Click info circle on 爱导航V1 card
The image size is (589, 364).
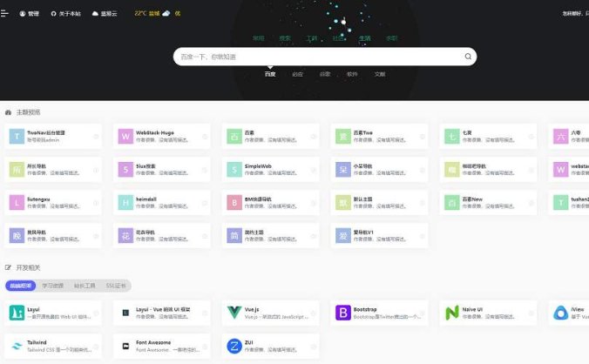[423, 236]
